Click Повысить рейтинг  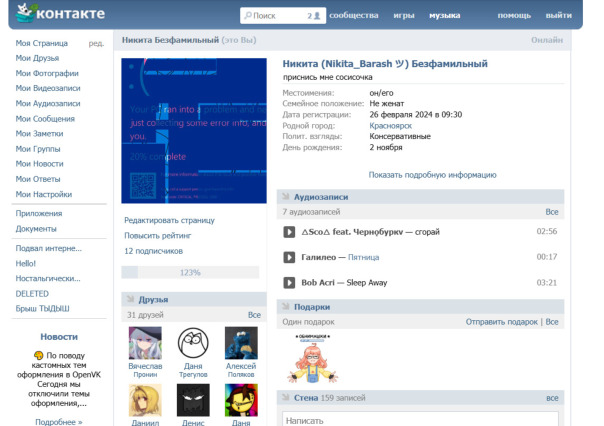click(158, 236)
